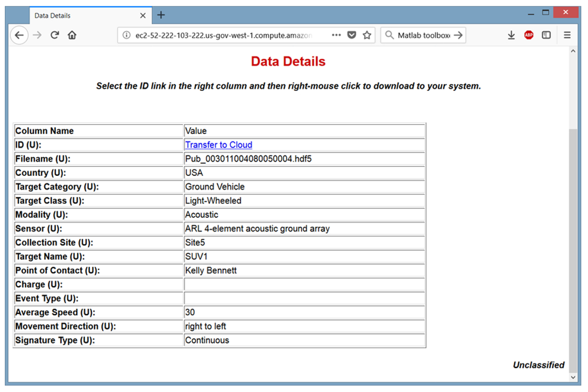
Task: Click the average speed value 30
Action: click(190, 312)
